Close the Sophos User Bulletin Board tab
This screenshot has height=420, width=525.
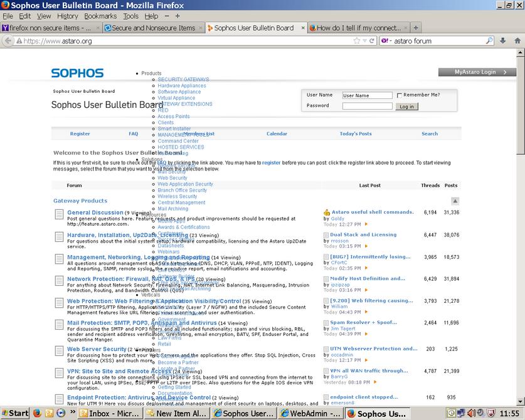click(x=303, y=28)
